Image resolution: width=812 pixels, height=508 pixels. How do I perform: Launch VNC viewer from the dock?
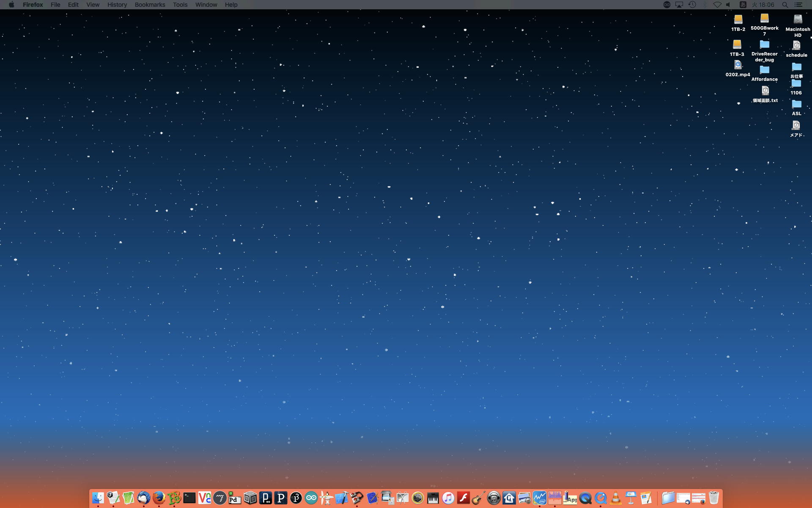[205, 498]
